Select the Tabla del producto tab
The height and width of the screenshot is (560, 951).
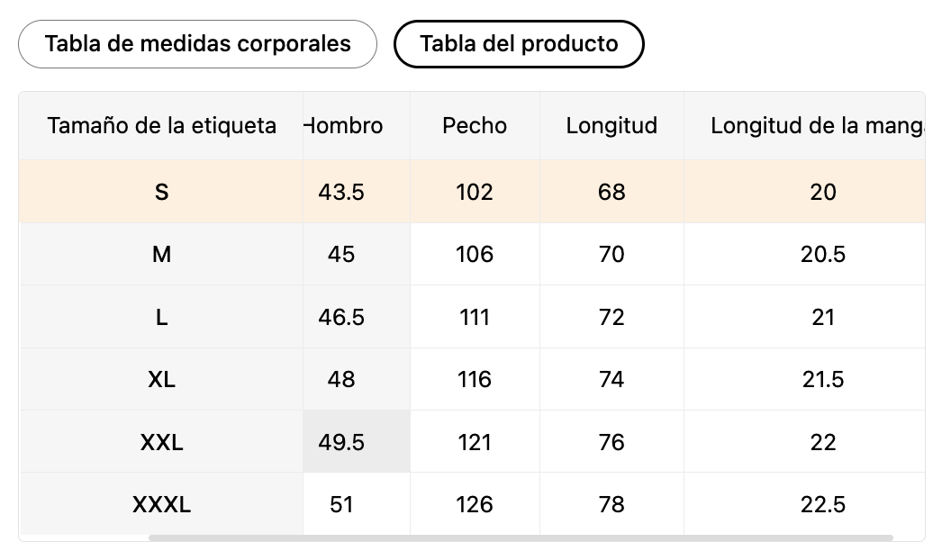click(519, 44)
